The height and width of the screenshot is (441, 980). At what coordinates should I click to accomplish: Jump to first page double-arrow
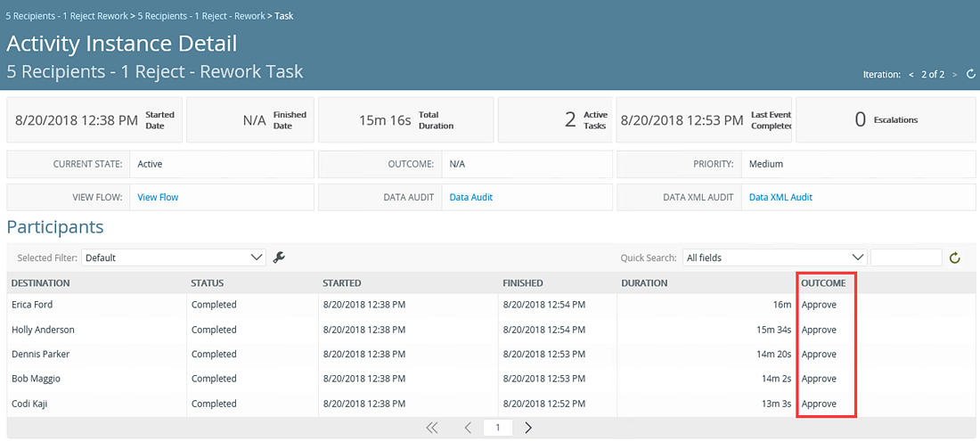432,428
